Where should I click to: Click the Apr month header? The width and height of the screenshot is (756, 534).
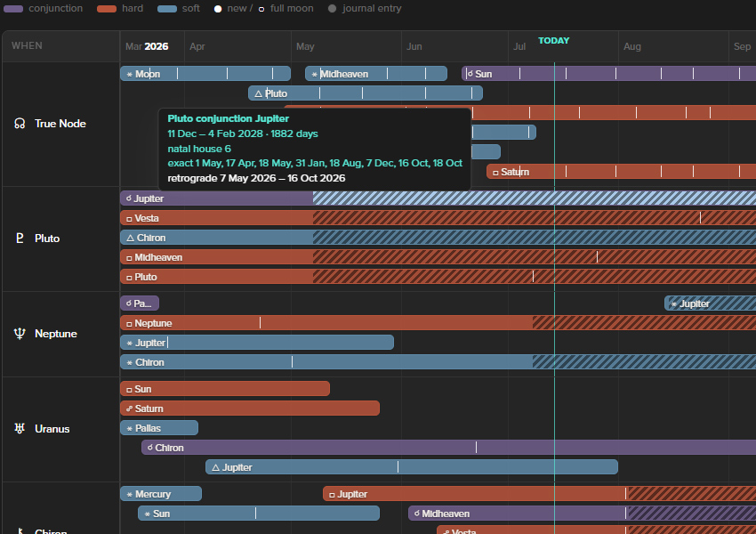197,47
